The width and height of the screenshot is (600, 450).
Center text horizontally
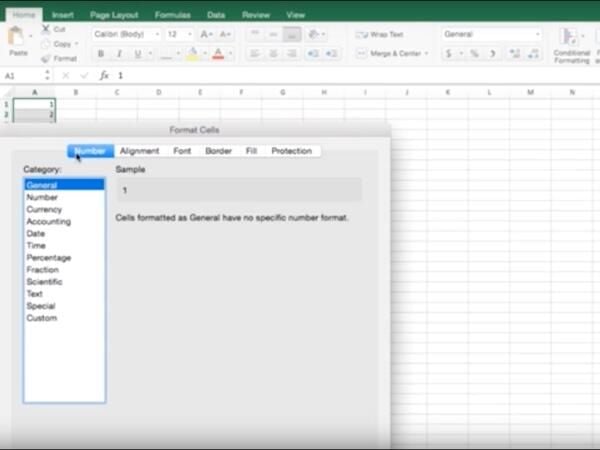(x=273, y=54)
